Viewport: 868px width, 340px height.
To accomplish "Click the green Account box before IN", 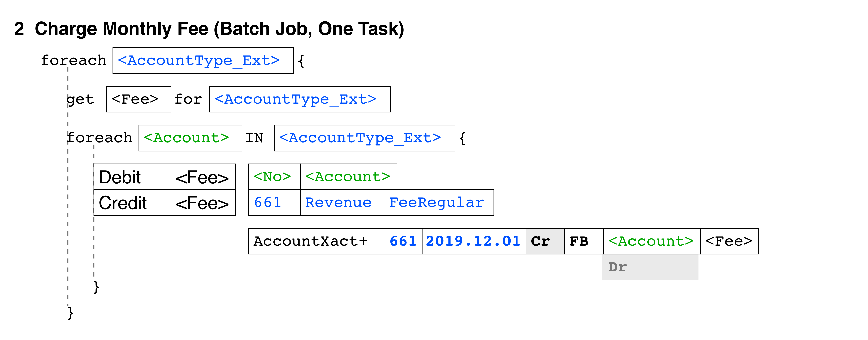I will pyautogui.click(x=190, y=138).
